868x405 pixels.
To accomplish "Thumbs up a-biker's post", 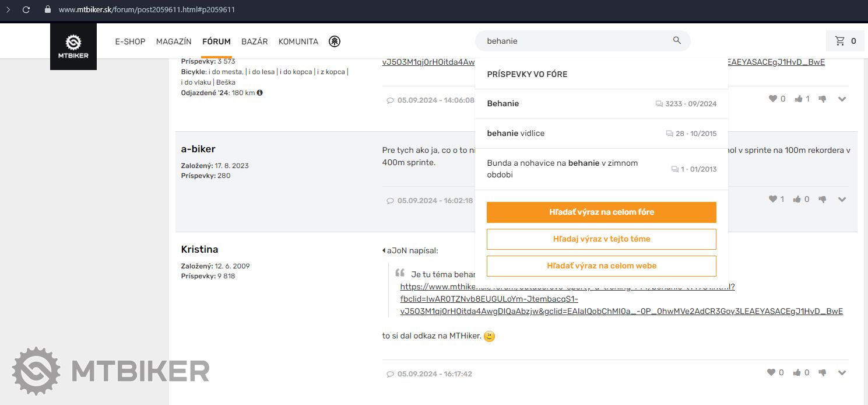I will click(x=797, y=199).
